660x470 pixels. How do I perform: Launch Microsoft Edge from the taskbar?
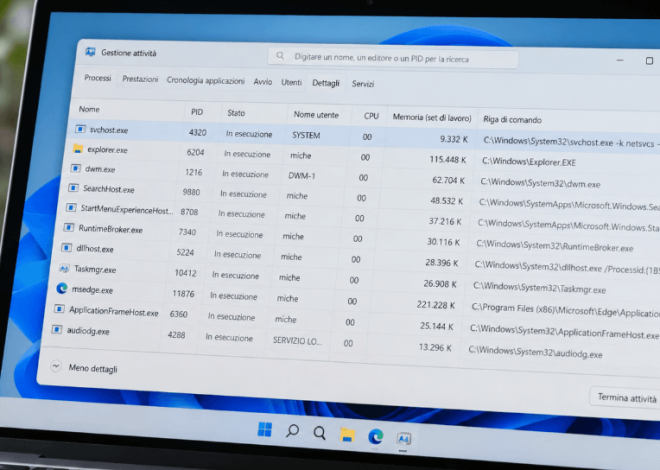pyautogui.click(x=375, y=437)
